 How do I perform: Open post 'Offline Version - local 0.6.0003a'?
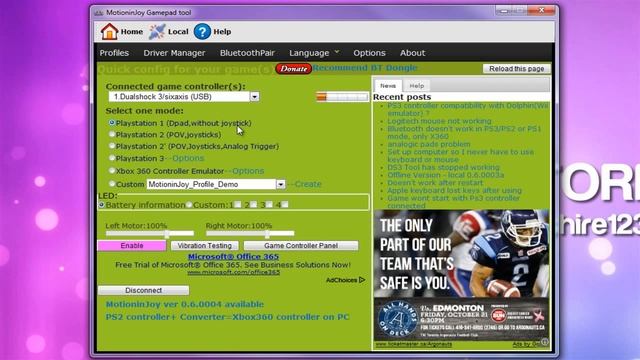[446, 175]
